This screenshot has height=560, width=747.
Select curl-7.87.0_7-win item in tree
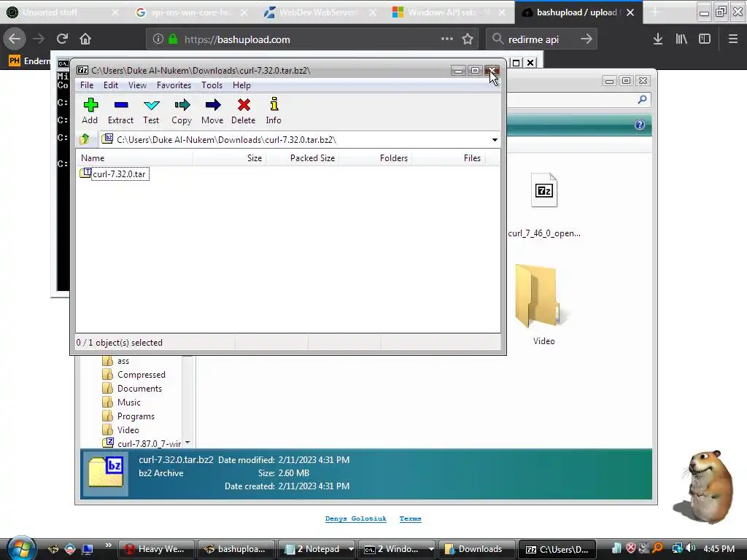pyautogui.click(x=142, y=443)
